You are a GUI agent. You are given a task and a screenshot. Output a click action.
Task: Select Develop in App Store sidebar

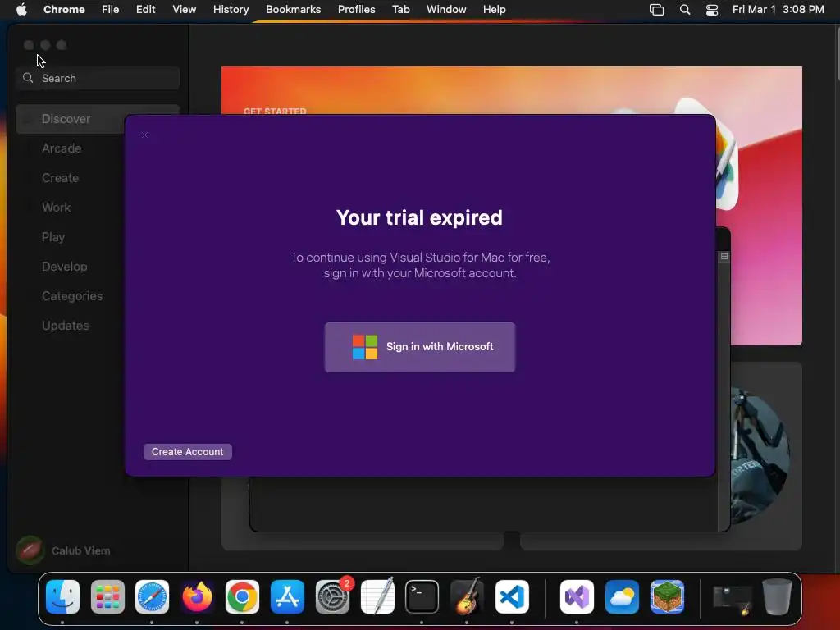64,267
